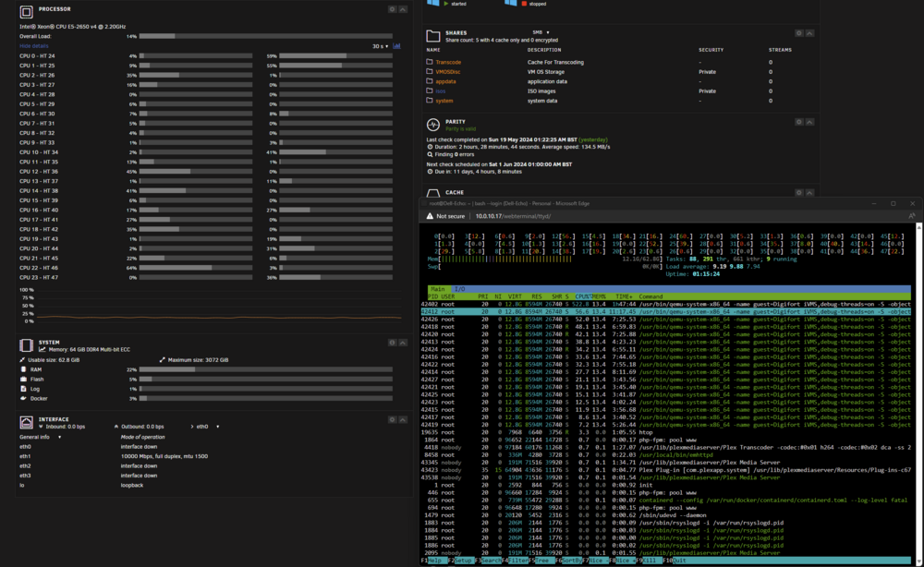The image size is (924, 567).
Task: Collapse the Cache panel chevron
Action: coord(809,192)
